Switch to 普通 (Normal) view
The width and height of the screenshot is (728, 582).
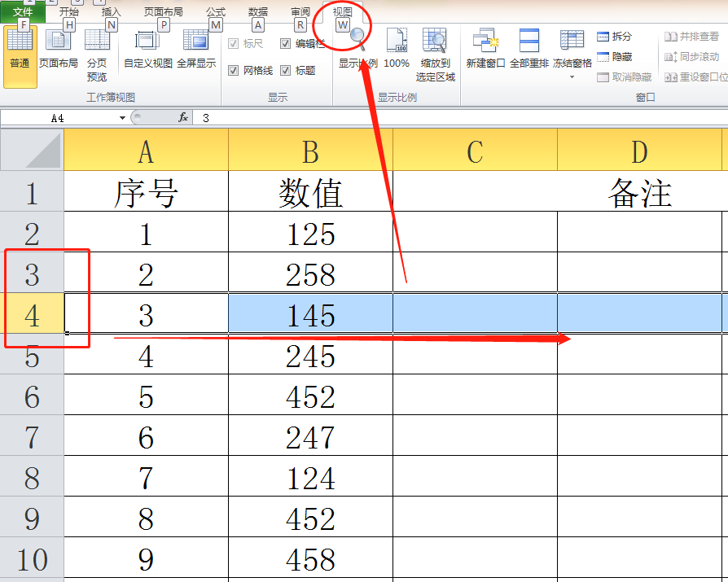pos(18,53)
